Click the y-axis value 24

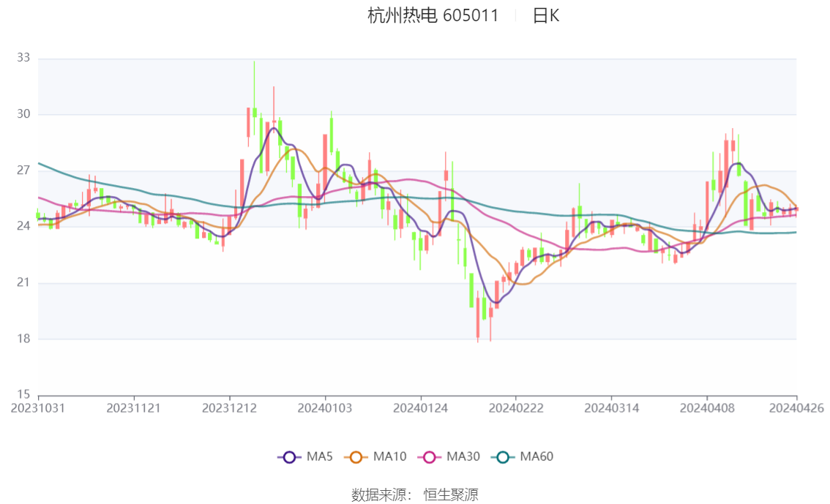click(23, 226)
